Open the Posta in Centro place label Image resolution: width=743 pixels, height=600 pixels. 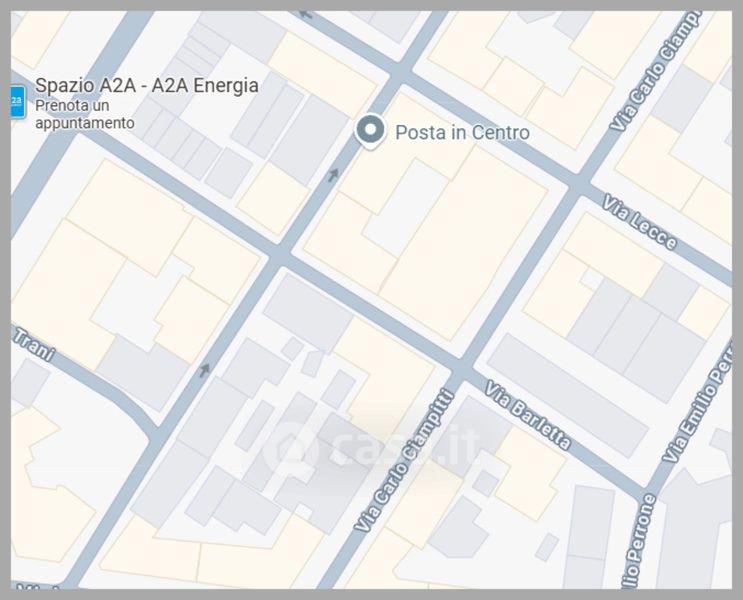pyautogui.click(x=462, y=132)
